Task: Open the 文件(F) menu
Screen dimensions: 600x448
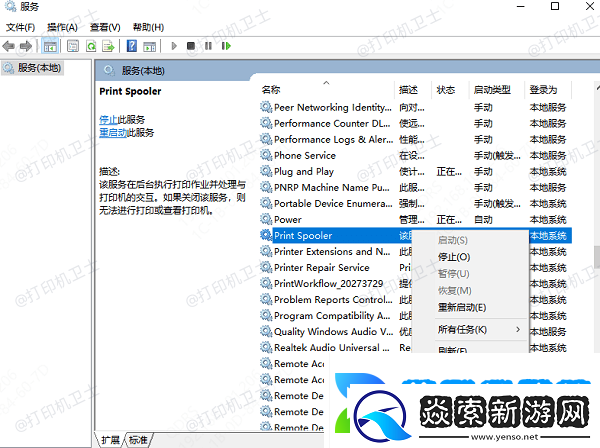Action: click(x=20, y=27)
